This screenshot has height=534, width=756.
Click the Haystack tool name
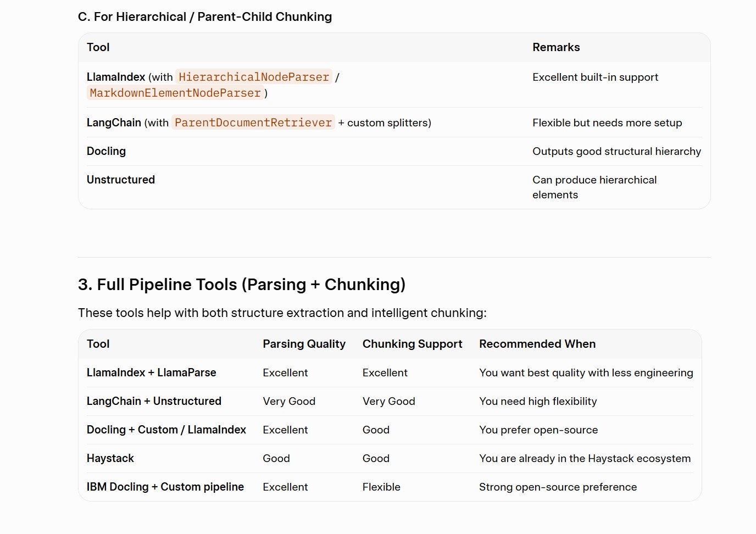(x=110, y=458)
